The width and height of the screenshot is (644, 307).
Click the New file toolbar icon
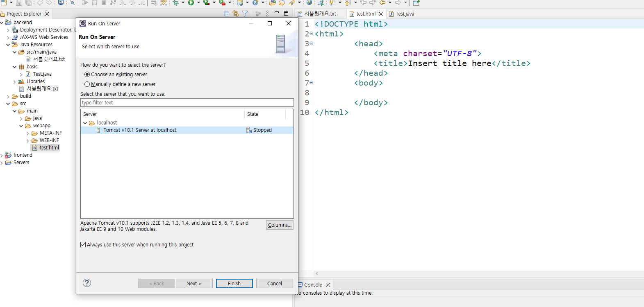pyautogui.click(x=4, y=2)
